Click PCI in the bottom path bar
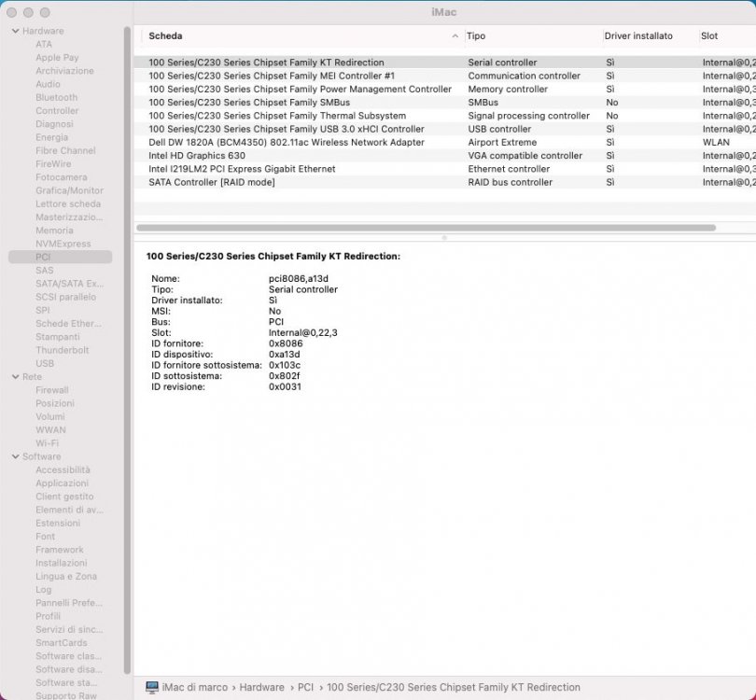 [305, 688]
